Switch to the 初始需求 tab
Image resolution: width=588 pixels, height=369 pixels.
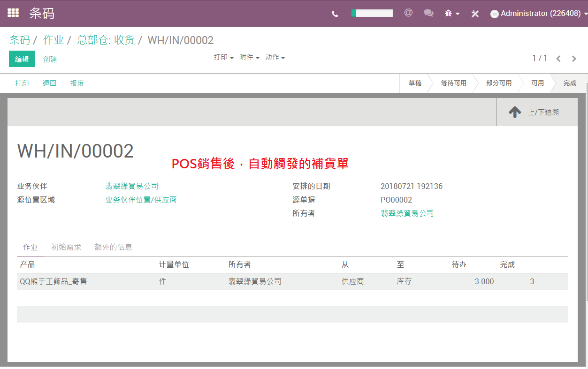click(x=66, y=247)
